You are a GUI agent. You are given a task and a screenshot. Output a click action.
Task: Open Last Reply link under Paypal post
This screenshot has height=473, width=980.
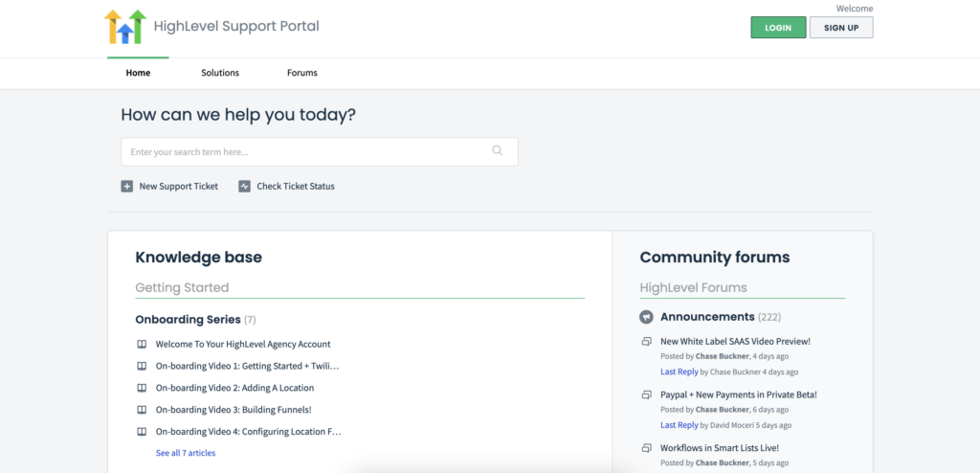point(679,425)
